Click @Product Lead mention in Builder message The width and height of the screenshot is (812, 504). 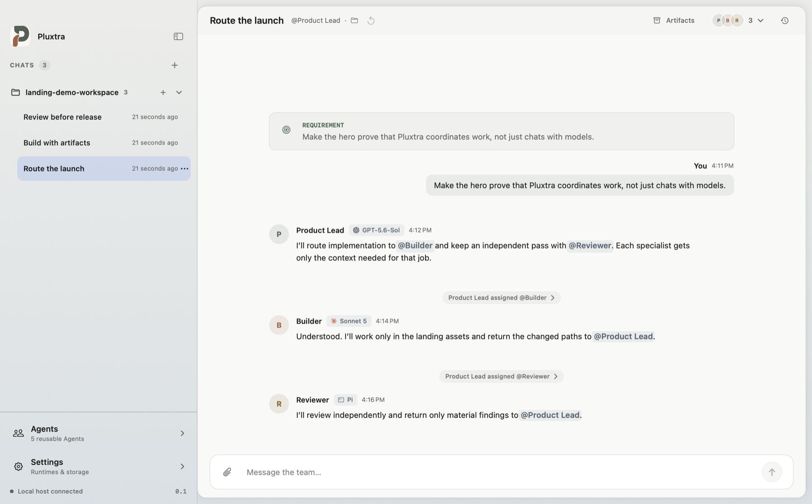pyautogui.click(x=623, y=337)
